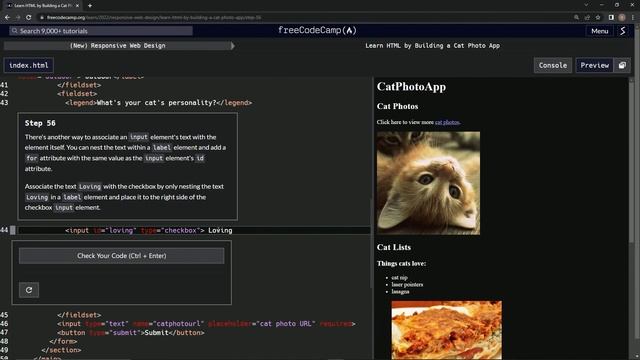This screenshot has width=640, height=360.
Task: Click the closing section tag on line 49
Action: click(61, 350)
